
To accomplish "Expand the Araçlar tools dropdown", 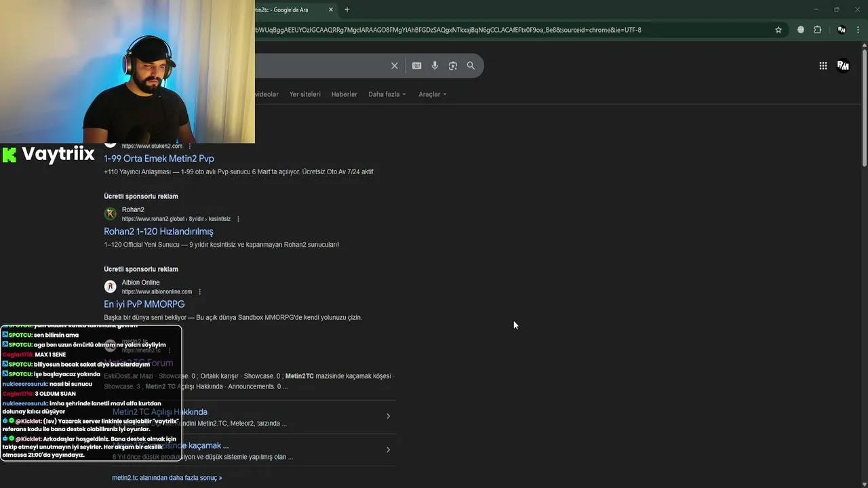I will coord(433,94).
